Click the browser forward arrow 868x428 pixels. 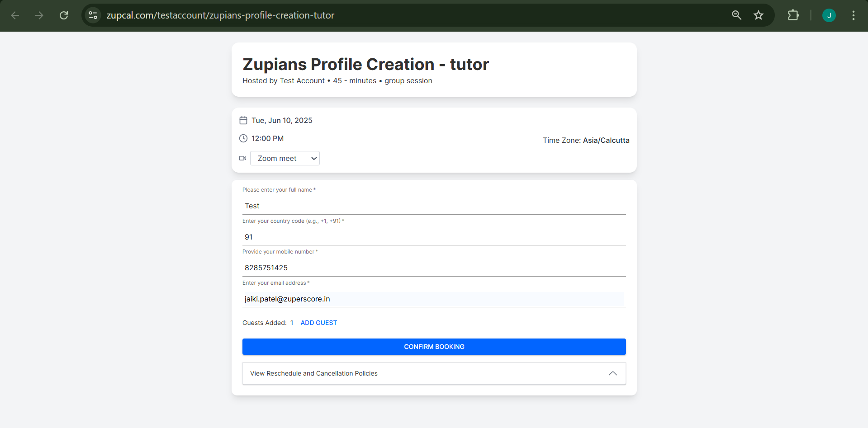pos(39,15)
